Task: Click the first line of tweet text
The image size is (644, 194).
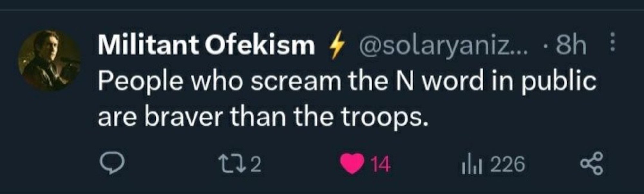Action: [x=347, y=81]
